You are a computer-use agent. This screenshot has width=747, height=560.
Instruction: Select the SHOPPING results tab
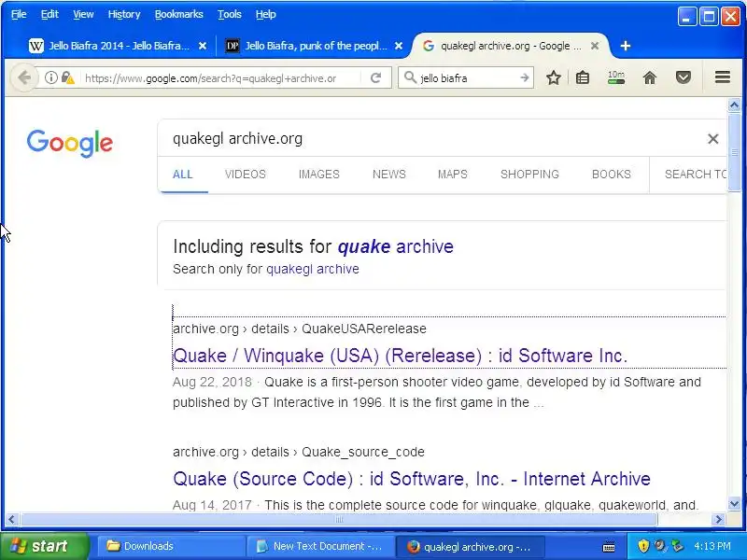pyautogui.click(x=529, y=175)
